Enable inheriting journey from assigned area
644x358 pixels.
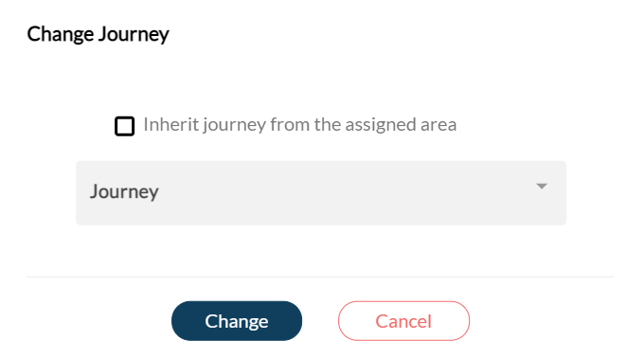tap(124, 126)
